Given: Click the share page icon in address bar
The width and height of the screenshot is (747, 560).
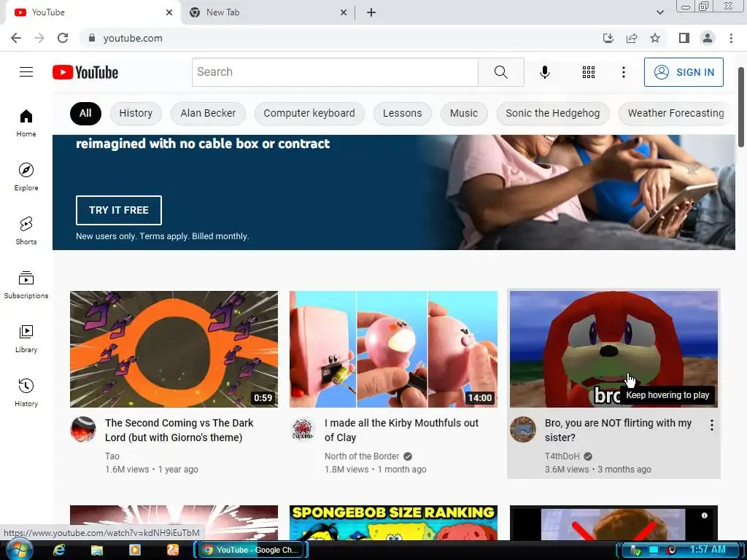Looking at the screenshot, I should click(632, 38).
